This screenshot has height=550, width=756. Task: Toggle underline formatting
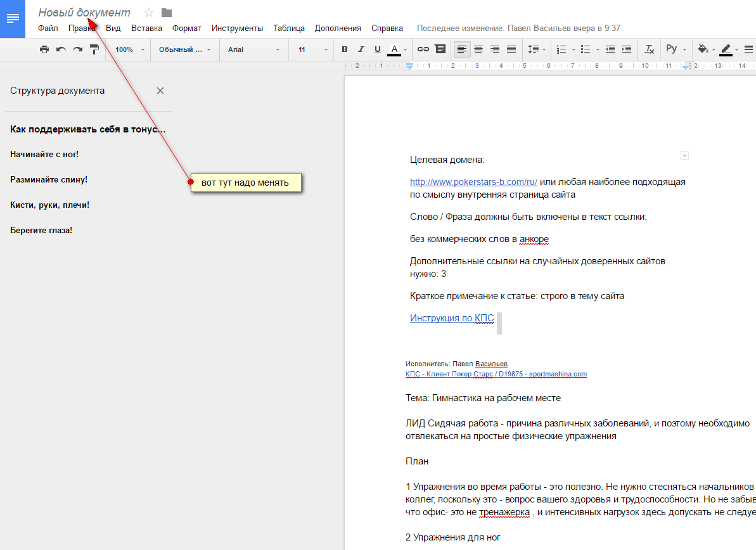coord(378,49)
